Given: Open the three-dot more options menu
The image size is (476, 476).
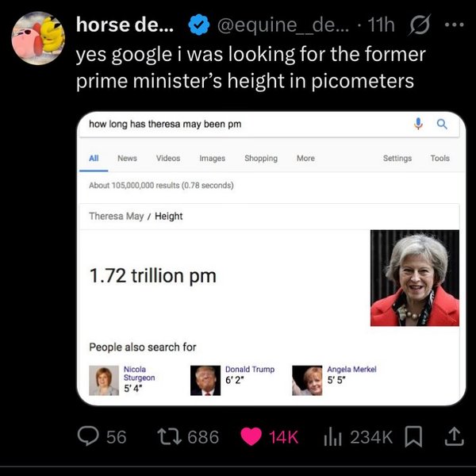Looking at the screenshot, I should click(x=454, y=25).
